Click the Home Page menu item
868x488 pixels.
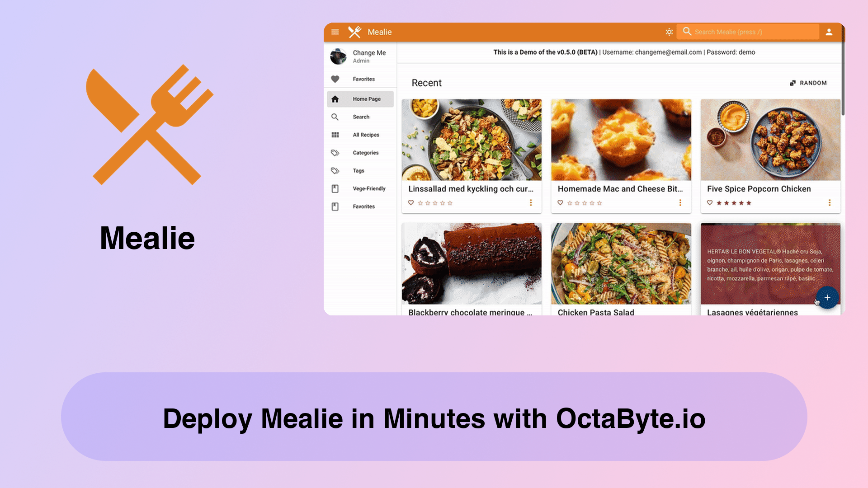click(359, 99)
